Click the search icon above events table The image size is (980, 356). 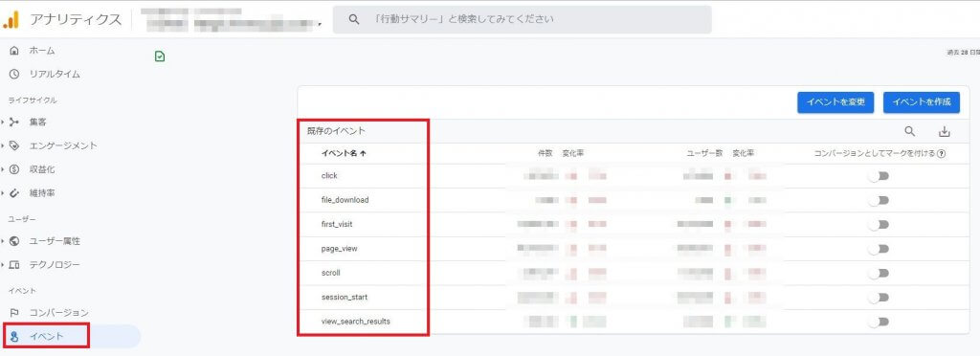(910, 131)
